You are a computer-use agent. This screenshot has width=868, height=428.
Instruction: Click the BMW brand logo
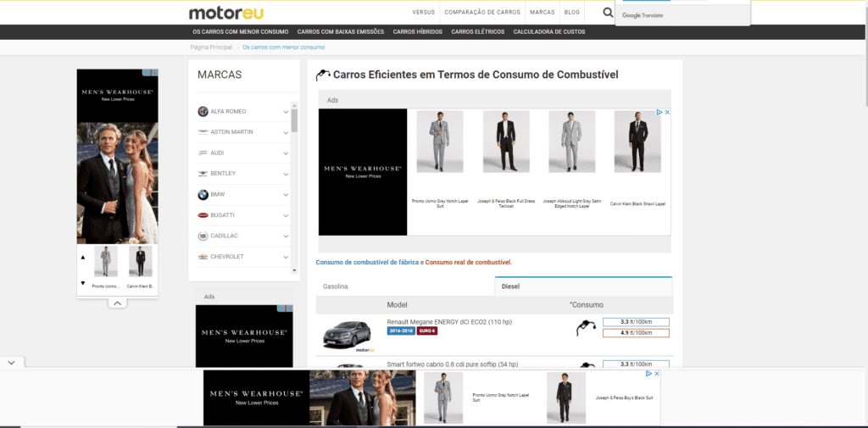[203, 194]
